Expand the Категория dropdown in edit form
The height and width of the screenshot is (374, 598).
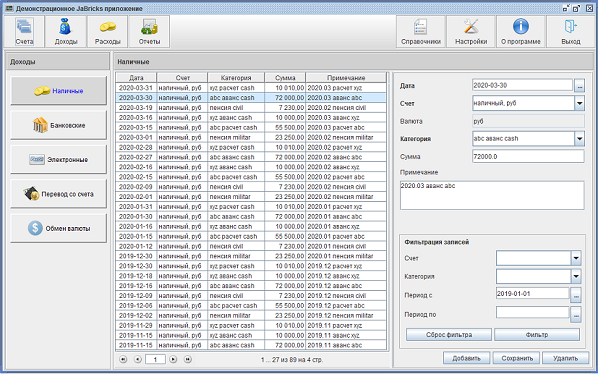(x=579, y=138)
